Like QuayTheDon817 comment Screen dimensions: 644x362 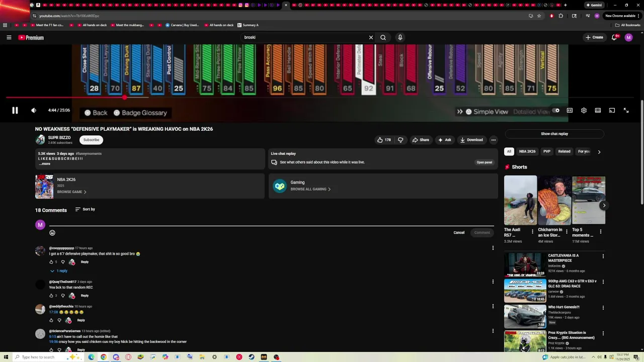click(x=51, y=296)
